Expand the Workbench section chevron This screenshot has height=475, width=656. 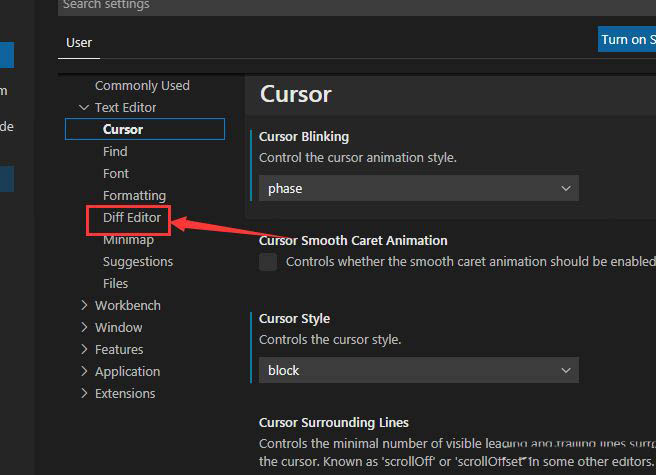84,306
